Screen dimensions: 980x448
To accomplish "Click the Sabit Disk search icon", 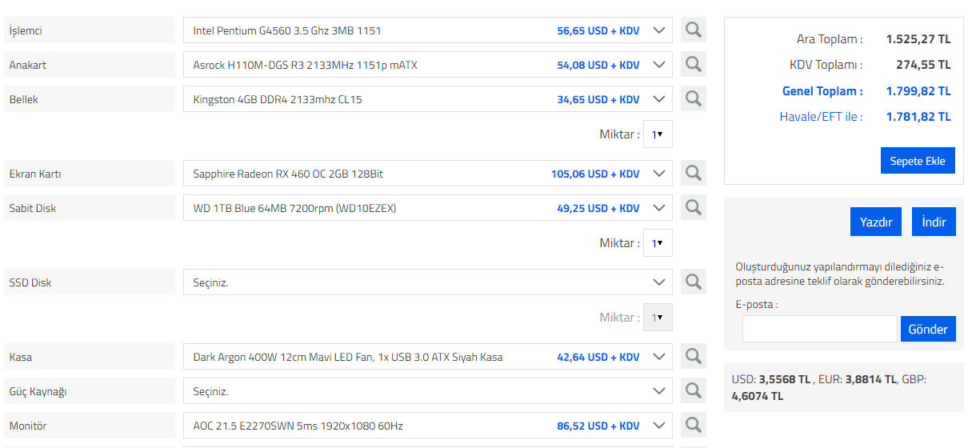I will pos(694,208).
